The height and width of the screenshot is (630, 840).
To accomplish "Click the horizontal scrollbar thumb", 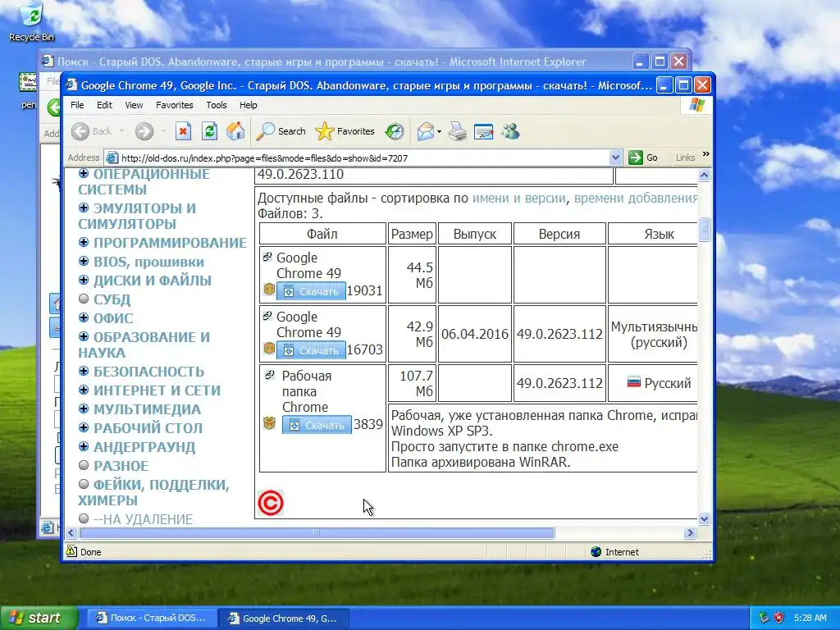I will 317,533.
